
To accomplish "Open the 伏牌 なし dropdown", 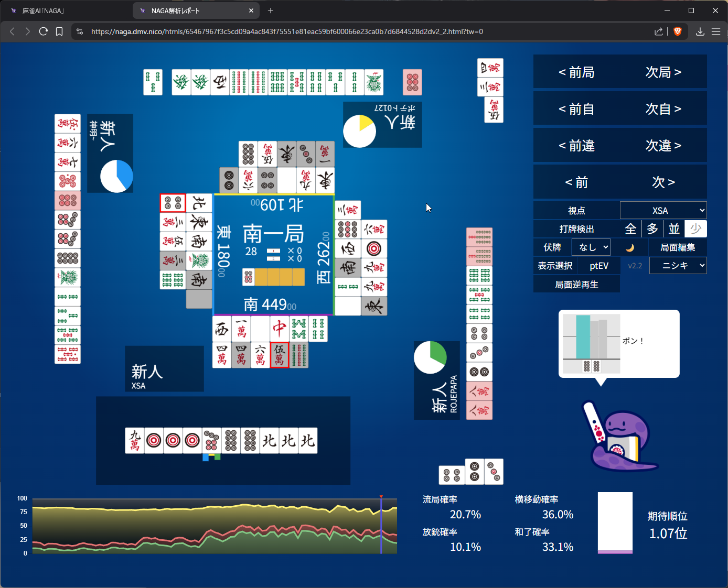I will coord(591,247).
